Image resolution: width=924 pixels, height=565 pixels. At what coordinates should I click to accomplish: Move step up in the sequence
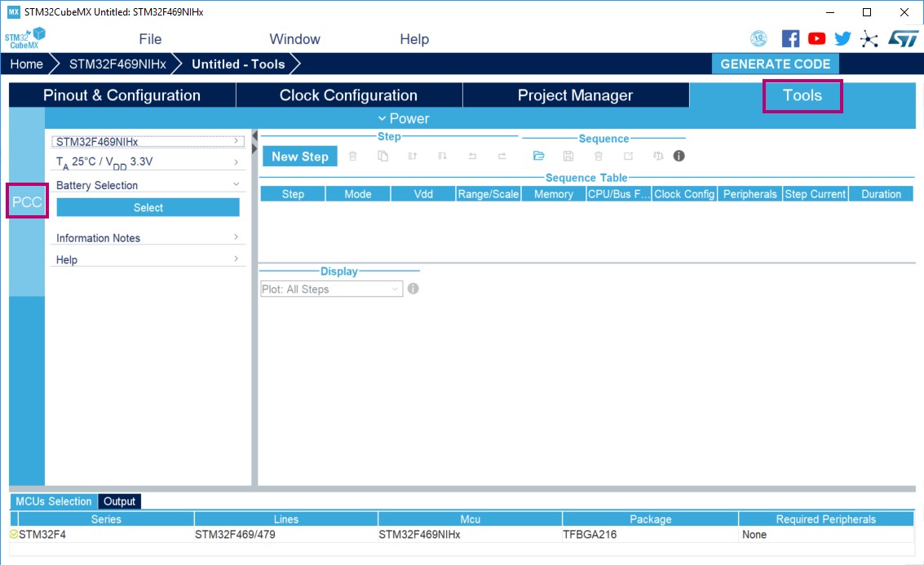coord(413,156)
